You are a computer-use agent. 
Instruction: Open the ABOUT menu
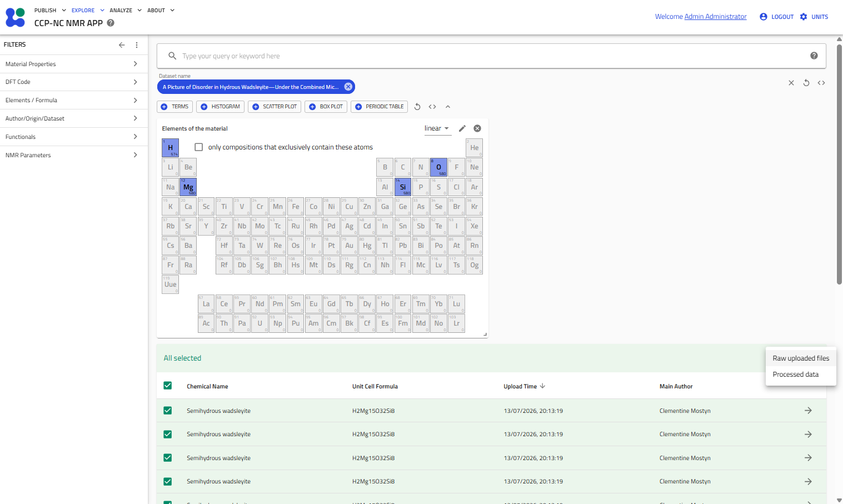click(x=161, y=10)
